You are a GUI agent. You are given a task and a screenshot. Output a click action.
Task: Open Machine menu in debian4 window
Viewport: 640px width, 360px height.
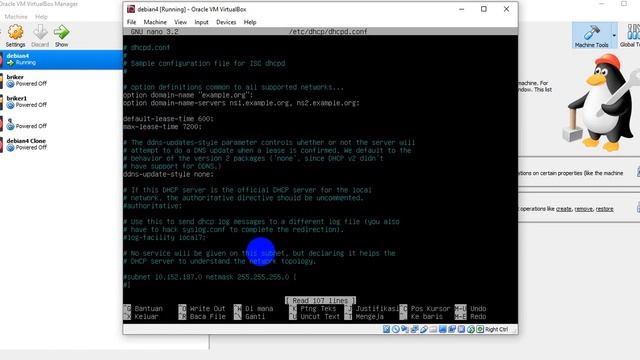click(x=155, y=22)
